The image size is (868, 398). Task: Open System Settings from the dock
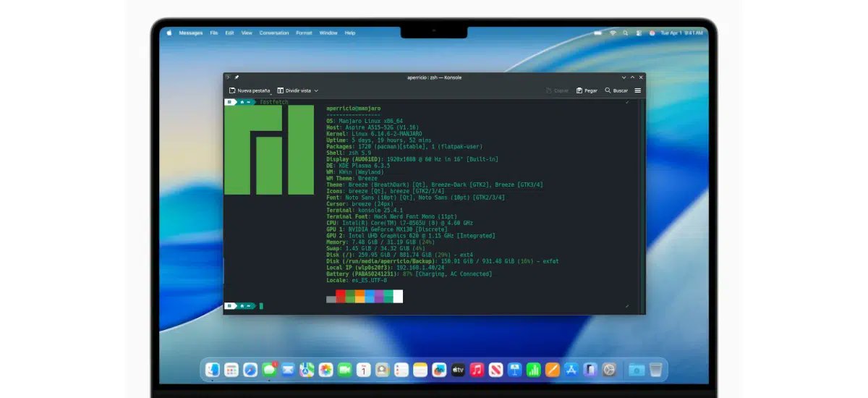click(x=609, y=370)
